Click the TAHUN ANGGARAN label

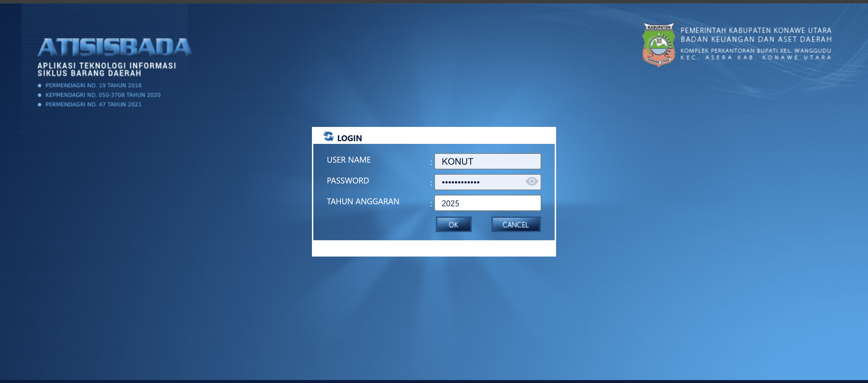tap(363, 202)
